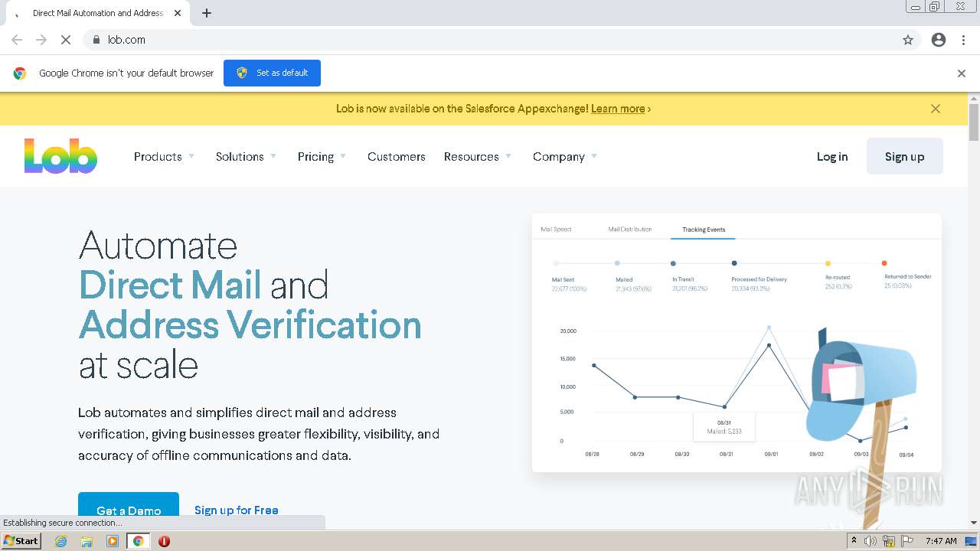This screenshot has height=551, width=980.
Task: Click Chrome icon in taskbar
Action: click(x=139, y=541)
